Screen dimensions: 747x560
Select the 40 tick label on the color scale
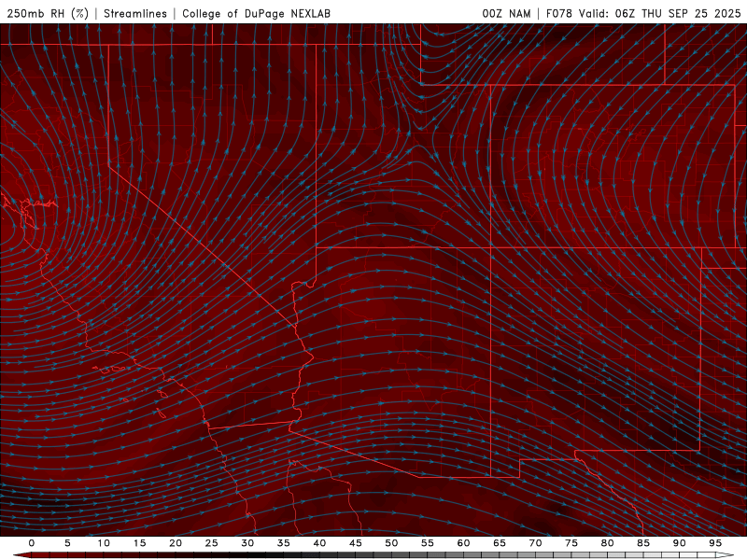[319, 543]
